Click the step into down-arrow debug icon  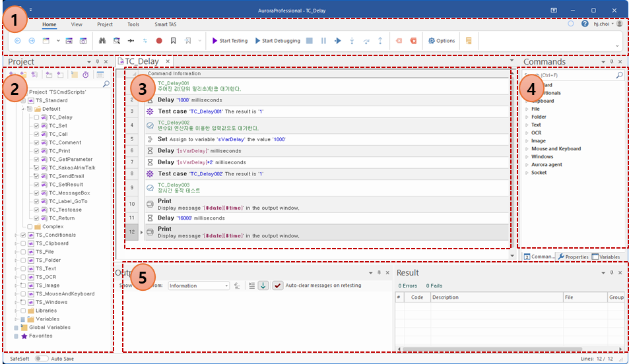[352, 41]
